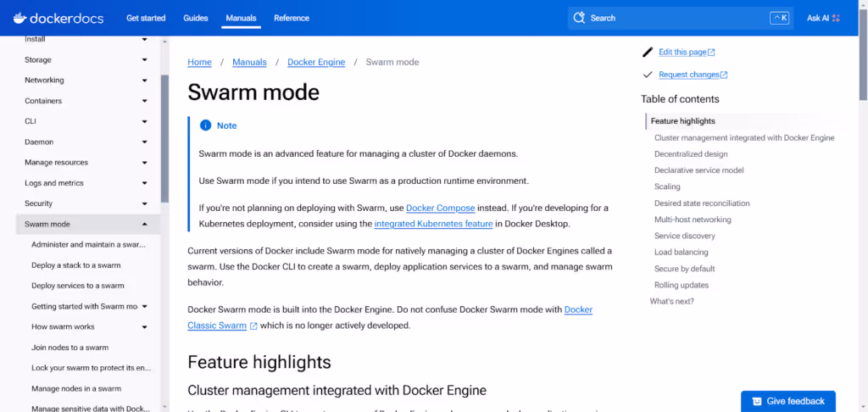Viewport: 868px width, 412px height.
Task: Click the Docker whale logo icon
Action: (x=20, y=18)
